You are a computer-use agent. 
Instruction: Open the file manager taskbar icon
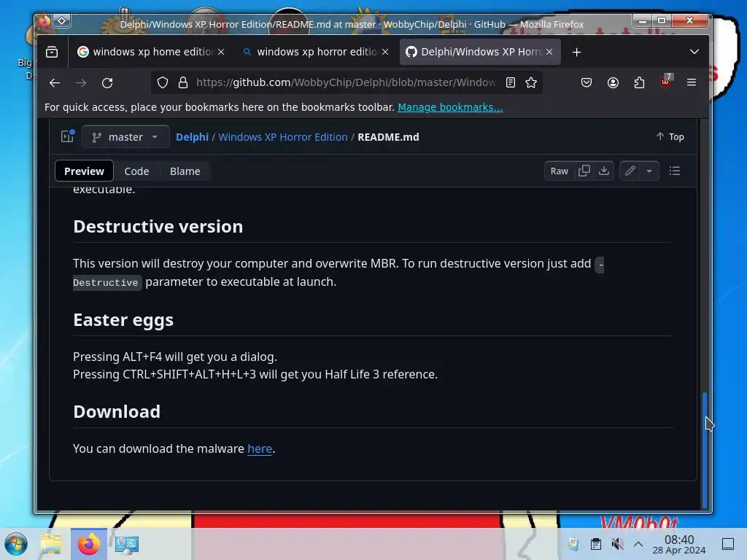[51, 544]
